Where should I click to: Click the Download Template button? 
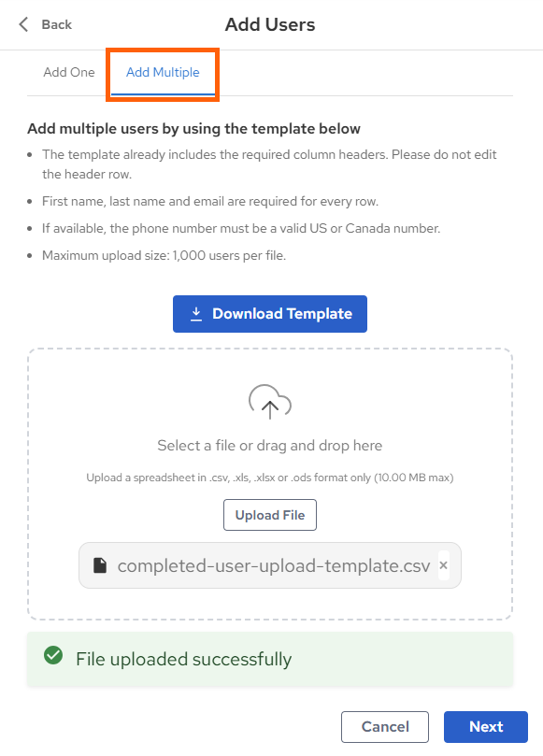coord(269,313)
